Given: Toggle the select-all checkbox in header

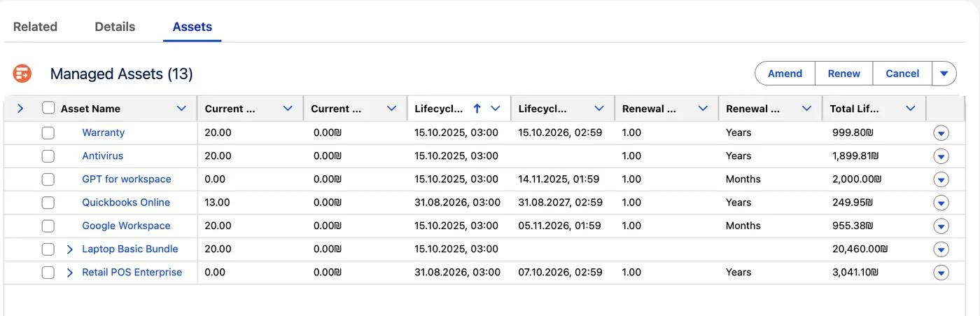Looking at the screenshot, I should pos(48,108).
